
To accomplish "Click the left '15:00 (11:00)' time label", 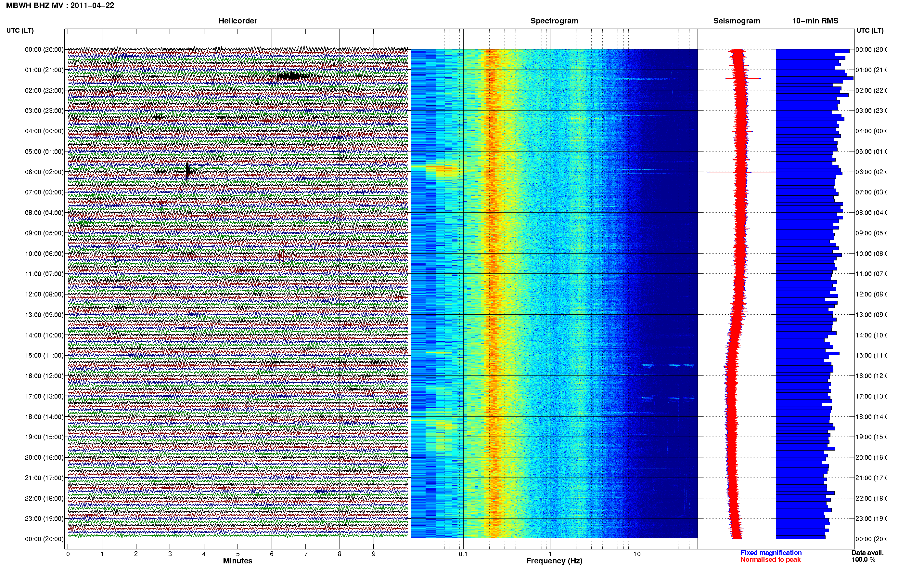I will tap(44, 356).
